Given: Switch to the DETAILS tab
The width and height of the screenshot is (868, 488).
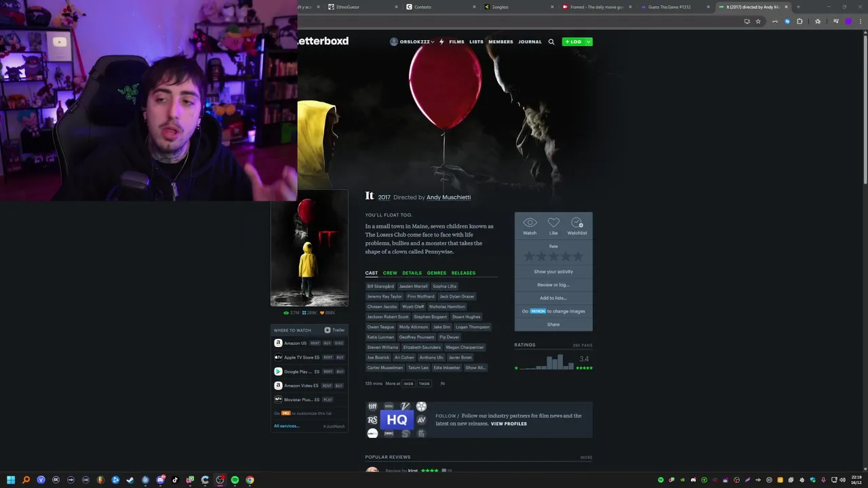Looking at the screenshot, I should (x=412, y=273).
